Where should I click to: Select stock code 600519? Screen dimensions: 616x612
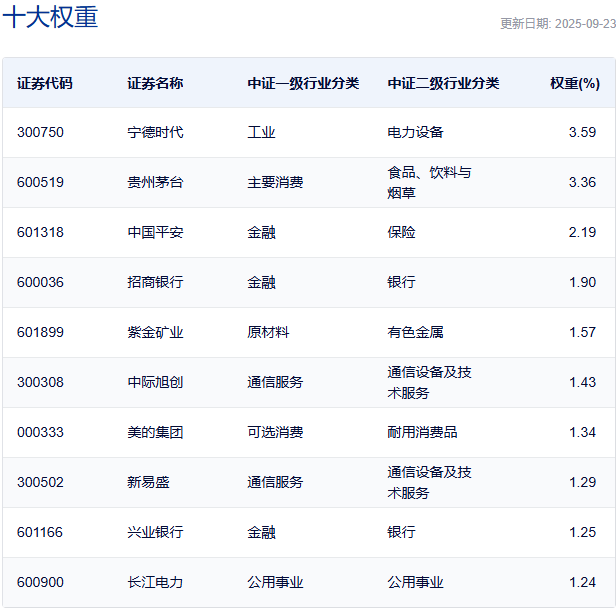[40, 182]
